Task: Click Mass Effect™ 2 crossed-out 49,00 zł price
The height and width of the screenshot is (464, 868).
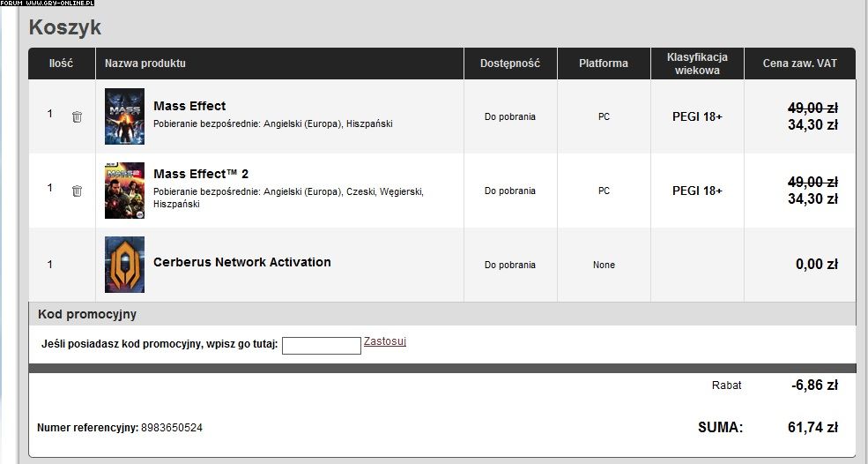Action: click(812, 182)
